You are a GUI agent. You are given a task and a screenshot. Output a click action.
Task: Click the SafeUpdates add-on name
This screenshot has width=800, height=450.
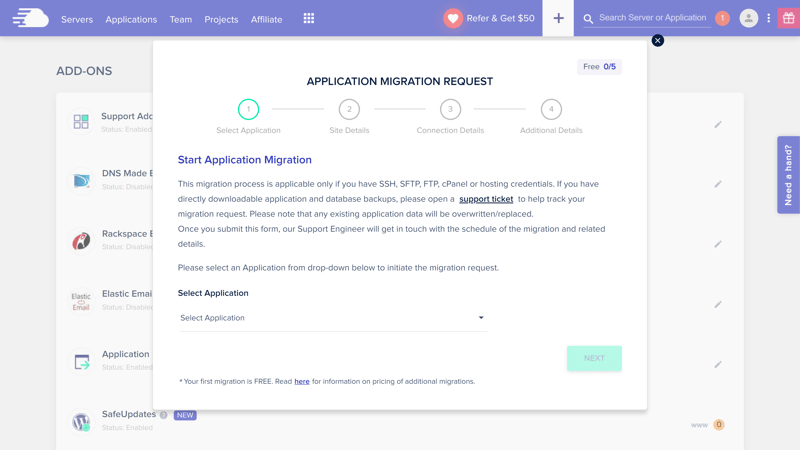click(129, 414)
